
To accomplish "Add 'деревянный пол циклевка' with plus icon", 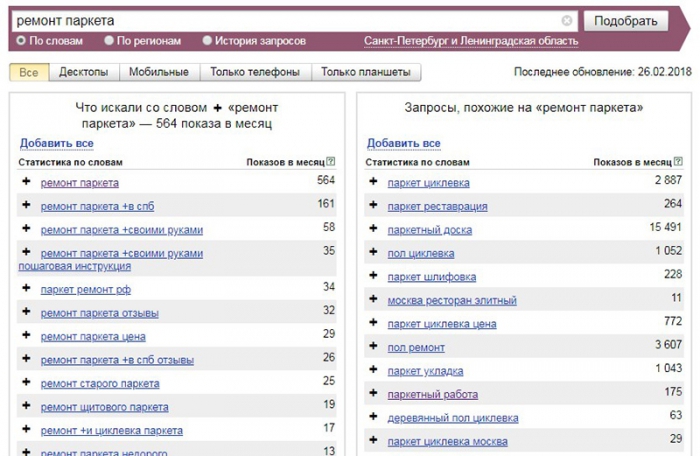I will click(x=374, y=417).
